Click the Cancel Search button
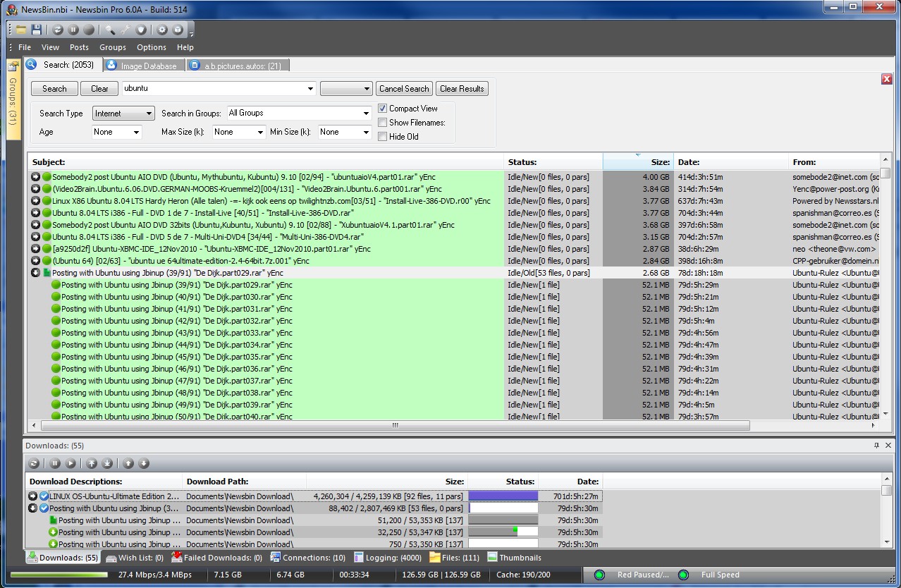 coord(404,89)
